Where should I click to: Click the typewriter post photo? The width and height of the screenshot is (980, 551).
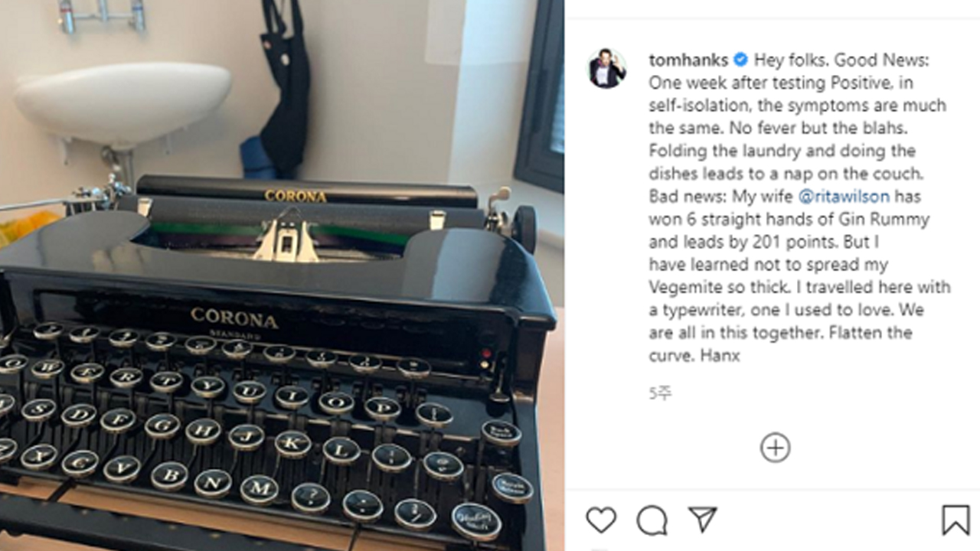pos(282,275)
